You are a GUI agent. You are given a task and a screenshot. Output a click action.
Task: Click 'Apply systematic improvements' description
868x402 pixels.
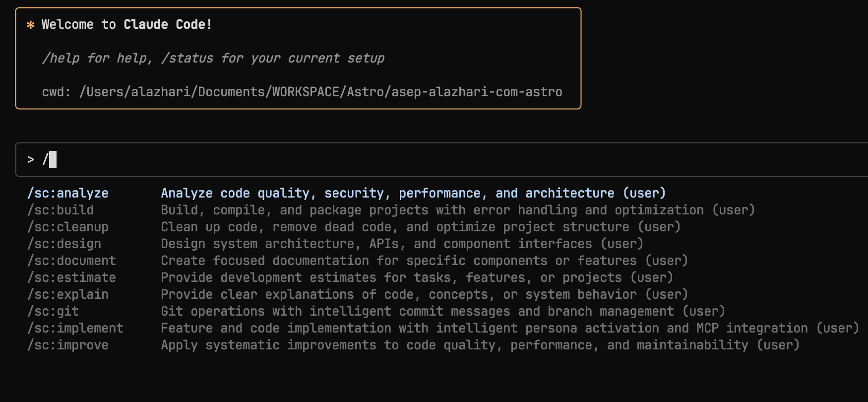(481, 345)
